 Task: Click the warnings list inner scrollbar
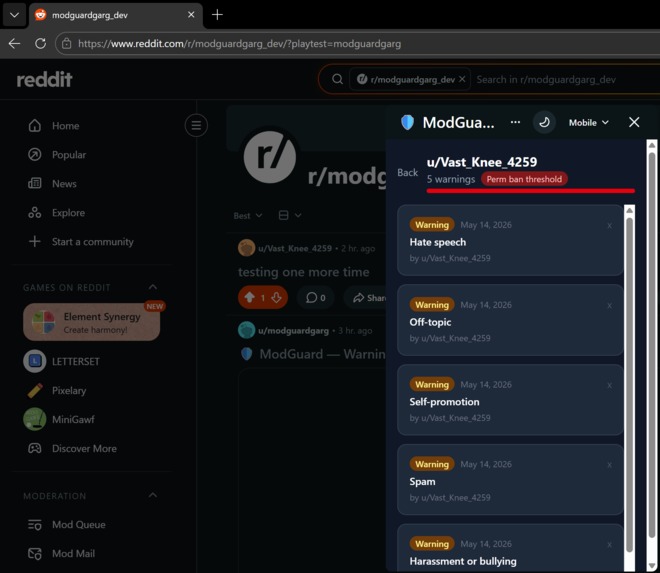pos(630,384)
